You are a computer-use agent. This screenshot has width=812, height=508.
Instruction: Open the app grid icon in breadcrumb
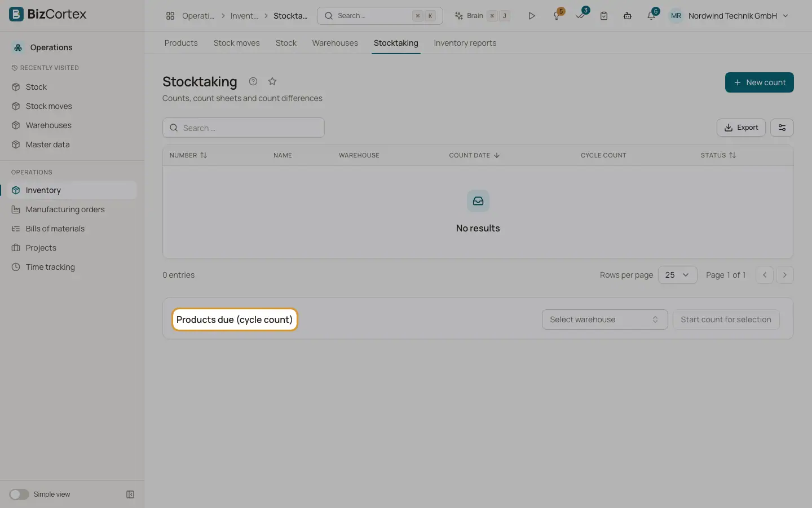point(170,16)
